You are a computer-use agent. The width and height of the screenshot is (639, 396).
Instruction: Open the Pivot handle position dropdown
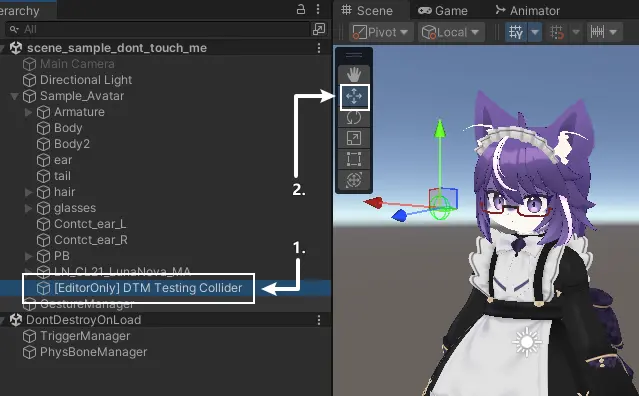[x=381, y=32]
